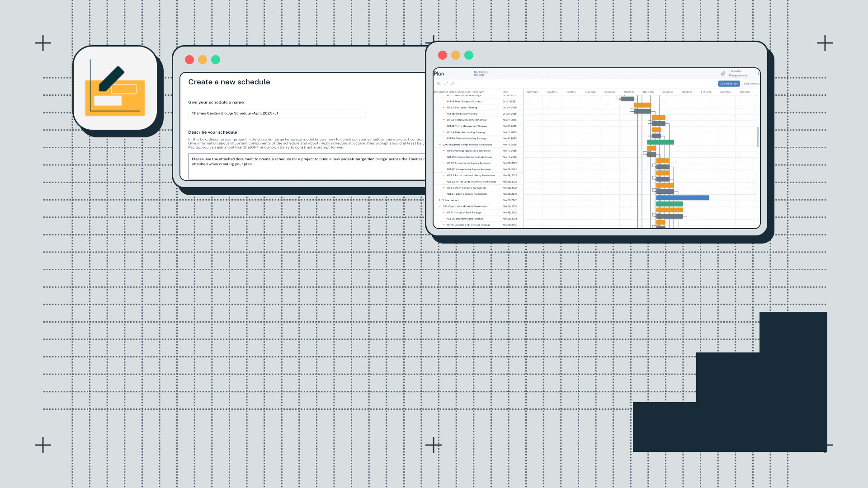The height and width of the screenshot is (488, 868).
Task: Click the schedule description text box
Action: point(307,166)
